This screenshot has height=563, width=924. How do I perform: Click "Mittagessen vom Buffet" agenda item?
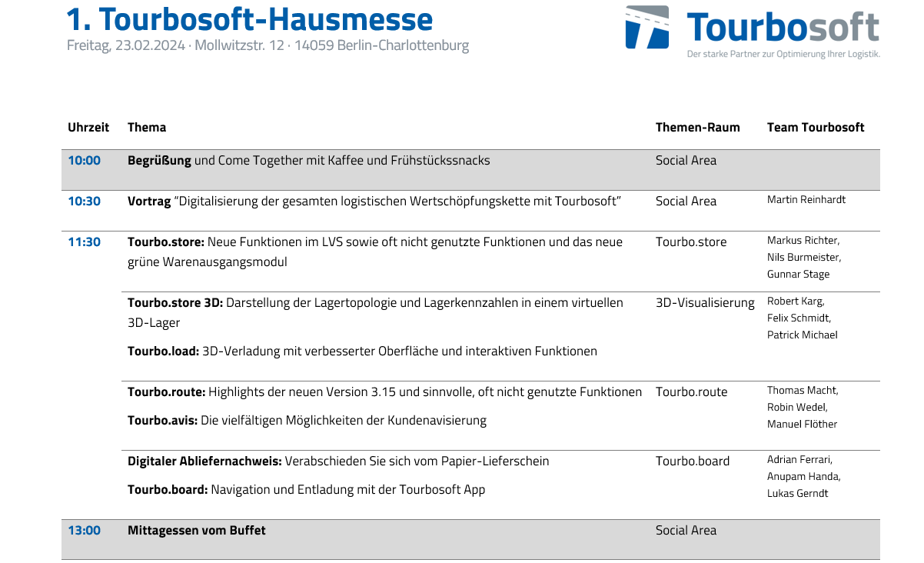click(197, 531)
